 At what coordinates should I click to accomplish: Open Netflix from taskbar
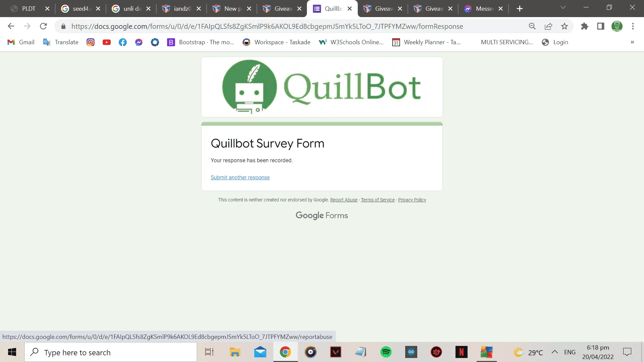[462, 352]
